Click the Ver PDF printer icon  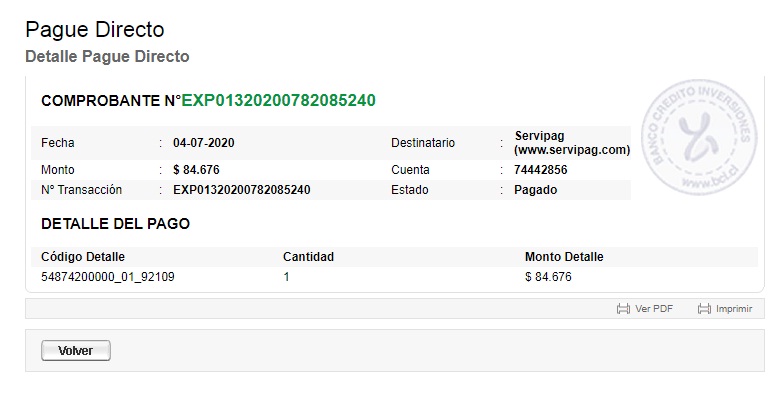tap(623, 309)
